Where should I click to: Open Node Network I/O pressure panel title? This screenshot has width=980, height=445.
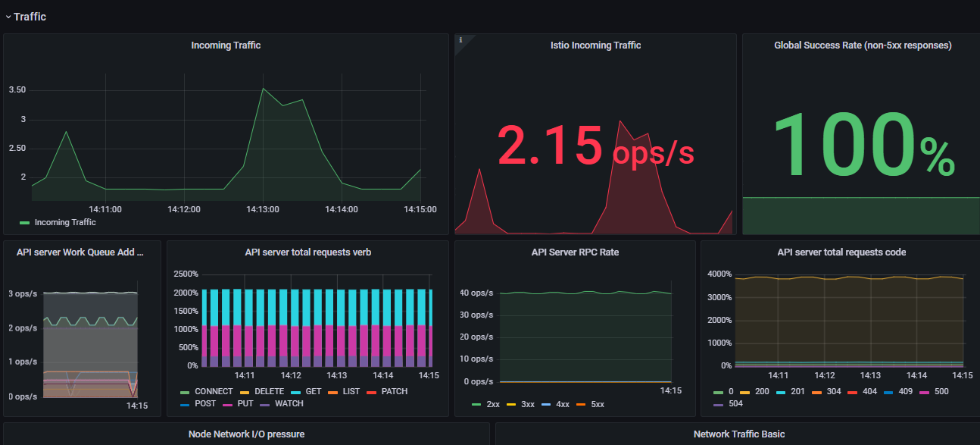click(x=246, y=434)
